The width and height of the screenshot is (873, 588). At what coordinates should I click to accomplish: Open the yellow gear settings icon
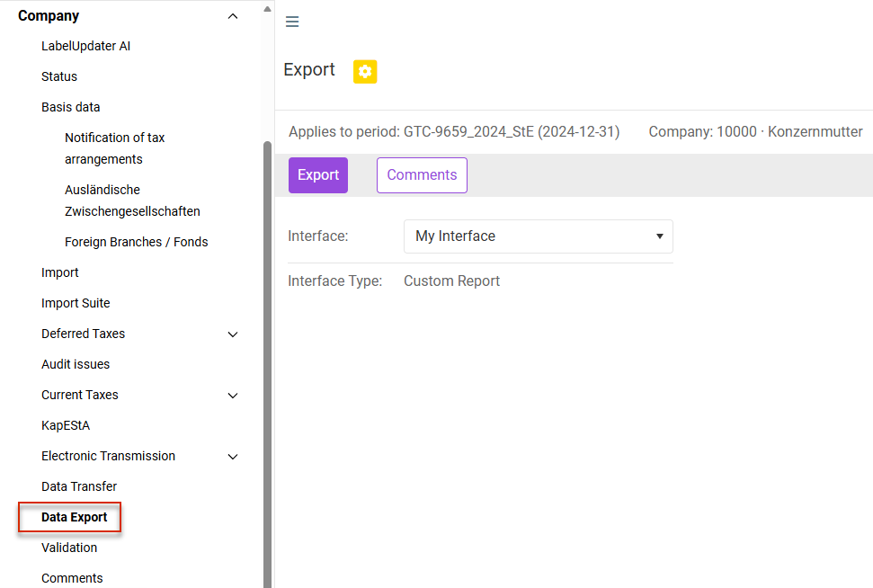[x=365, y=72]
